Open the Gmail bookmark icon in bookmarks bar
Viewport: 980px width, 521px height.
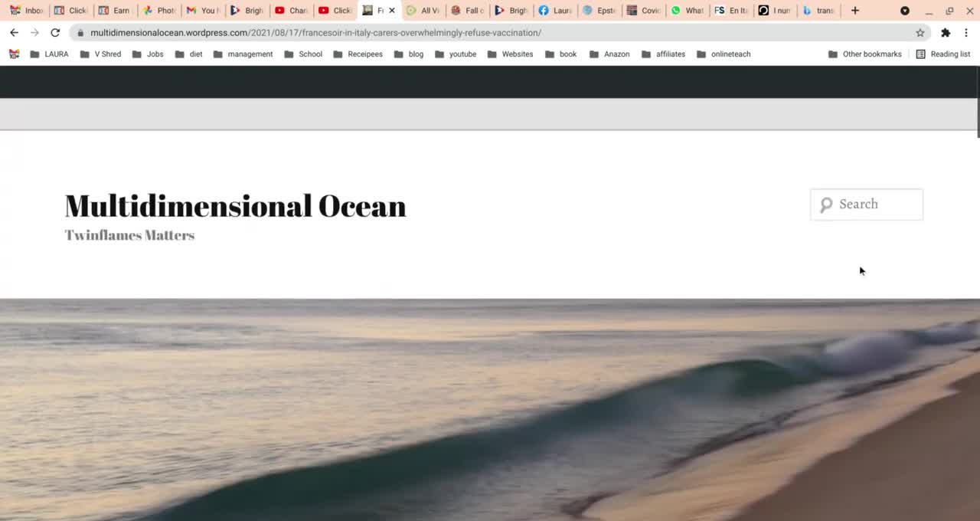[14, 54]
